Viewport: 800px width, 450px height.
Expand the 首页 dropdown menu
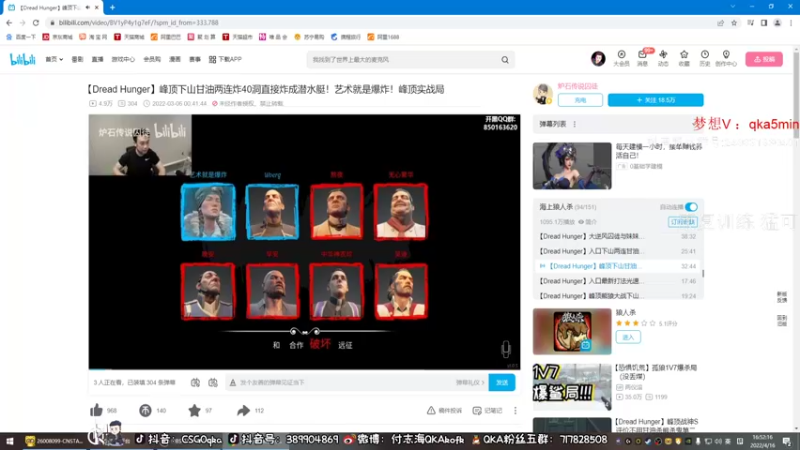point(54,59)
